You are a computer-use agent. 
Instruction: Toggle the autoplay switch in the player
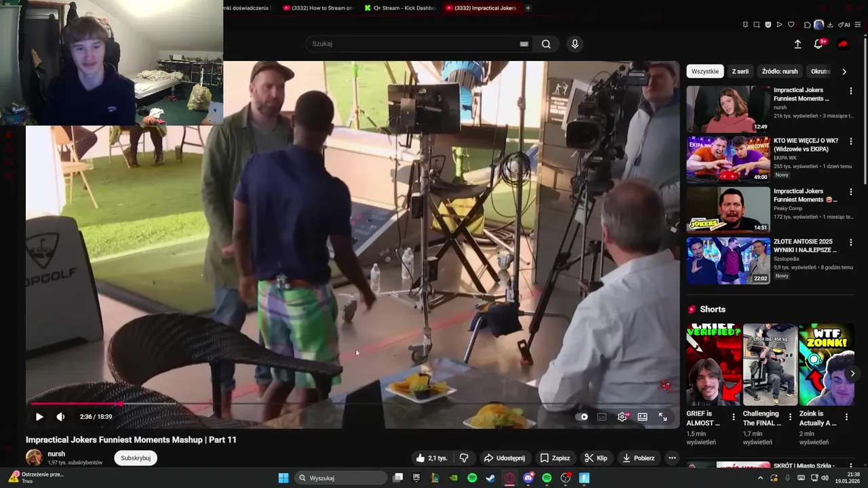(x=581, y=417)
